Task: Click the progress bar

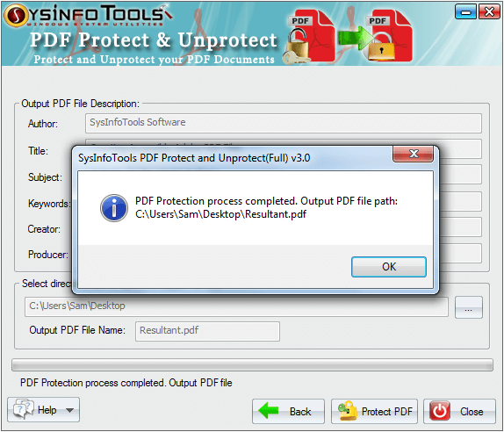Action: point(252,364)
